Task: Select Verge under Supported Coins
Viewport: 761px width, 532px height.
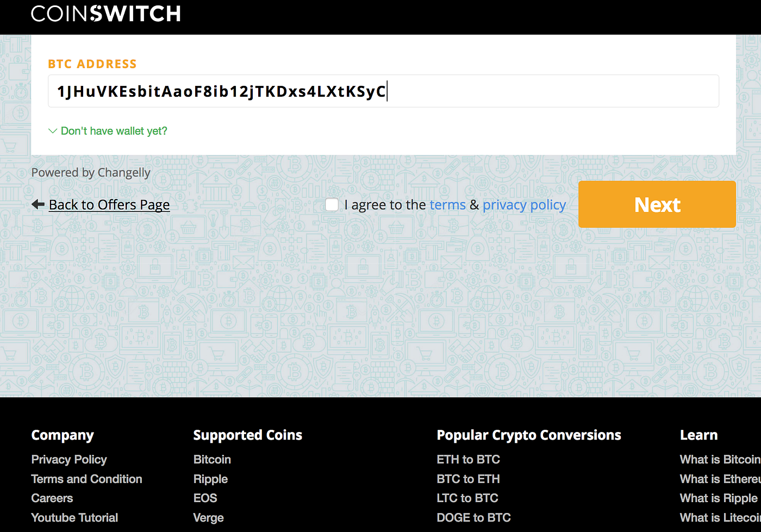Action: click(x=208, y=518)
